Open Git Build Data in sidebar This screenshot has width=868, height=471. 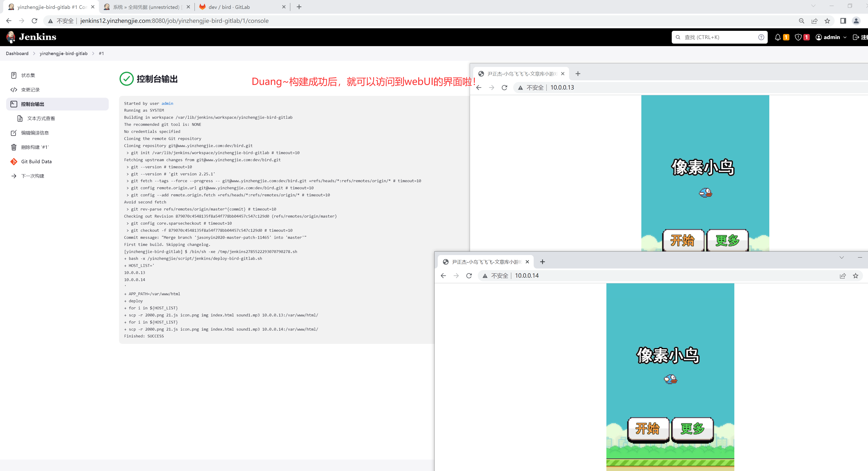[x=36, y=162]
